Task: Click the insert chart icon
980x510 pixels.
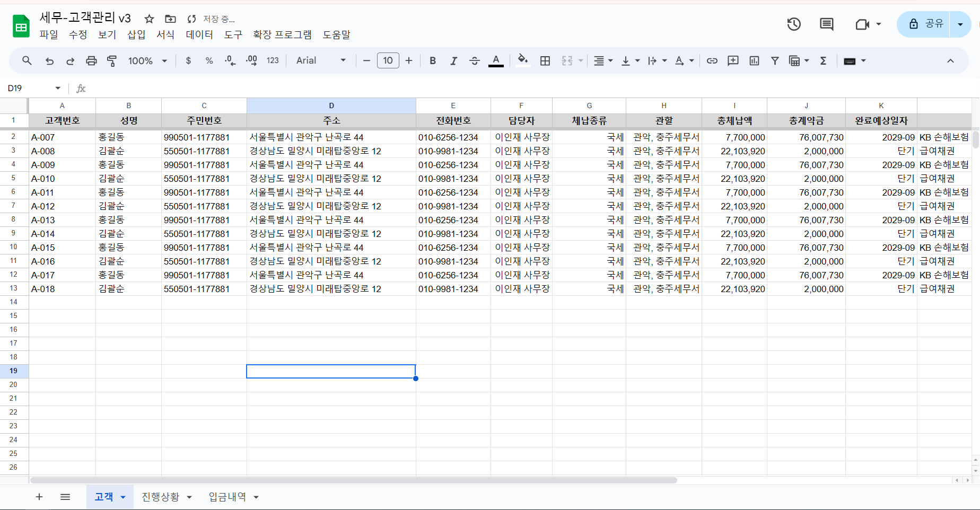Action: coord(754,61)
